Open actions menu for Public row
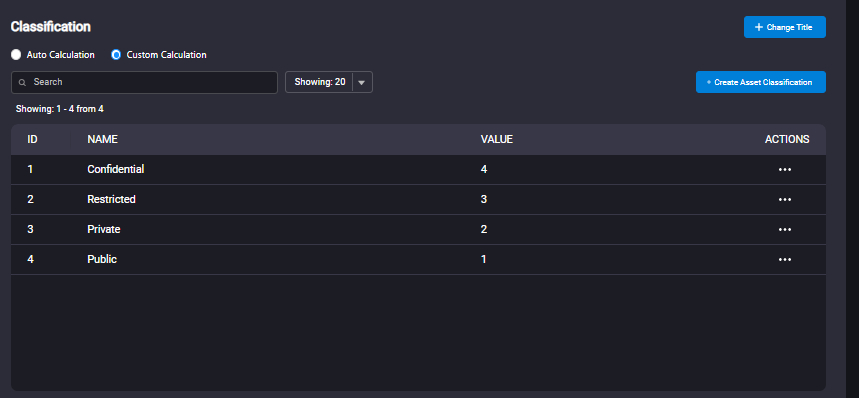This screenshot has height=398, width=859. [x=784, y=259]
